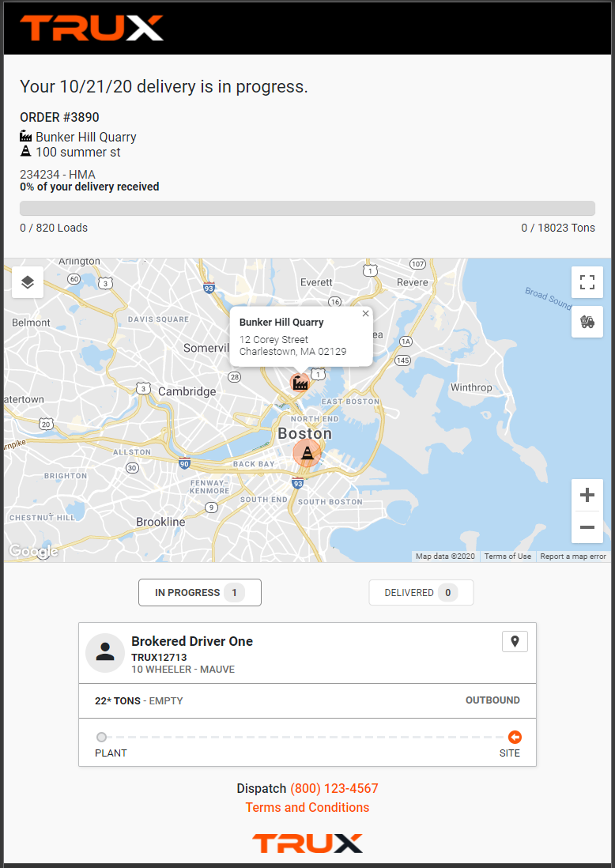Click the Winthrop label on map
Screen dimensions: 615x868
coord(471,387)
